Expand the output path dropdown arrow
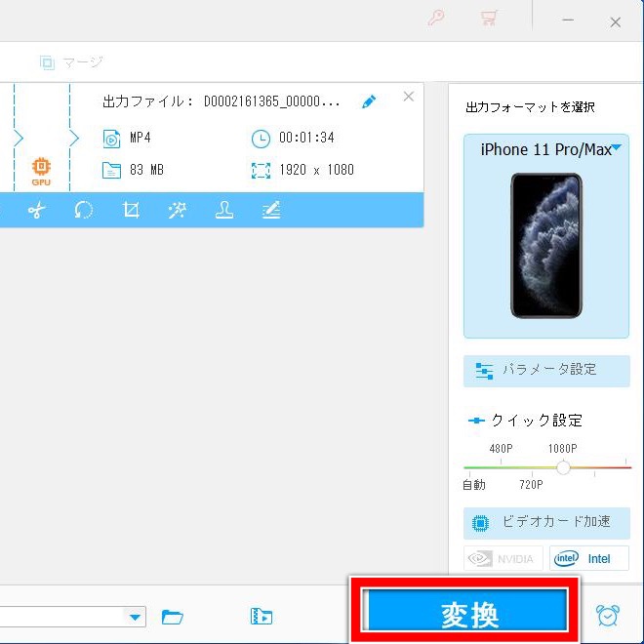This screenshot has width=644, height=644. pos(135,617)
